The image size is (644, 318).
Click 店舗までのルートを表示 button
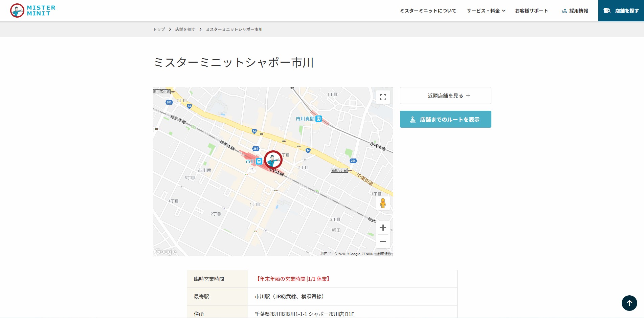tap(446, 119)
